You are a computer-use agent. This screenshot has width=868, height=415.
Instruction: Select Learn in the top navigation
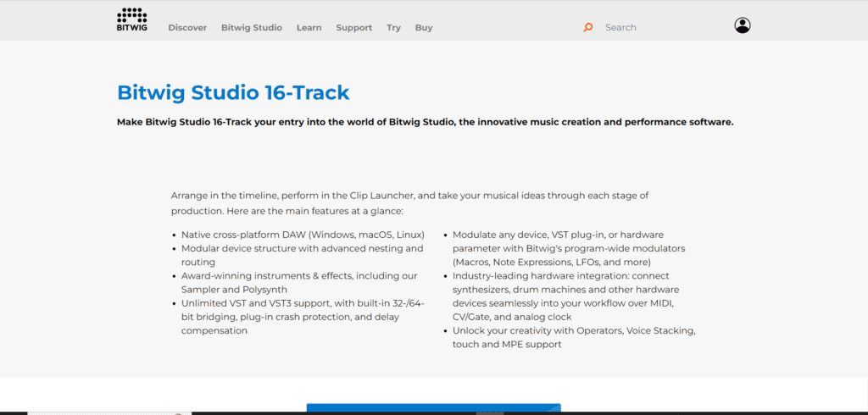309,28
